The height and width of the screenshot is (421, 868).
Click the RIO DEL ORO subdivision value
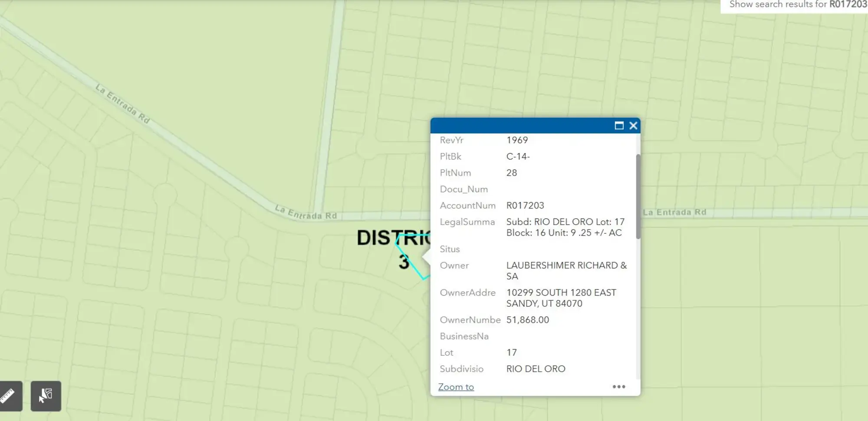tap(536, 369)
